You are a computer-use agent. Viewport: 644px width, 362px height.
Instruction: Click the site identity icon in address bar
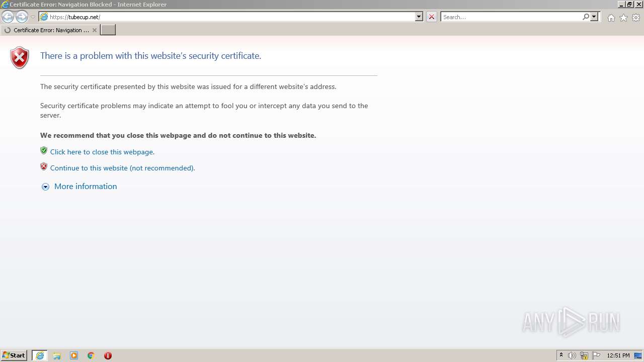coord(44,17)
